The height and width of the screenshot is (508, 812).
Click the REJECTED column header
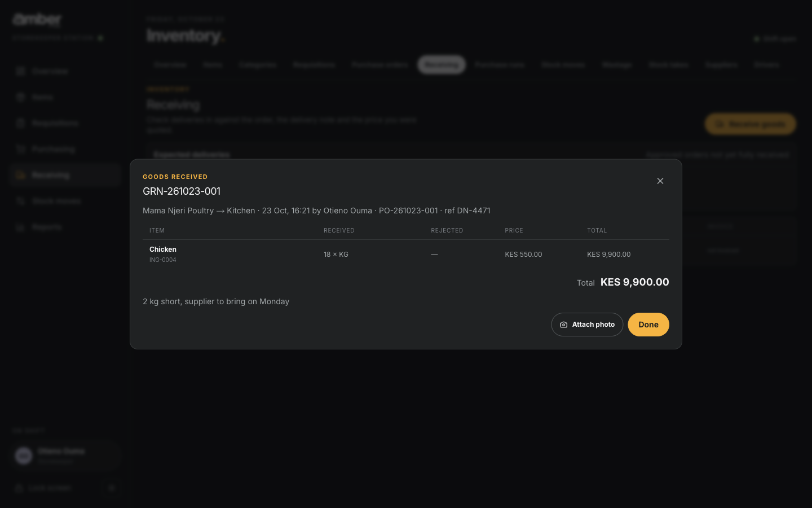pyautogui.click(x=447, y=230)
